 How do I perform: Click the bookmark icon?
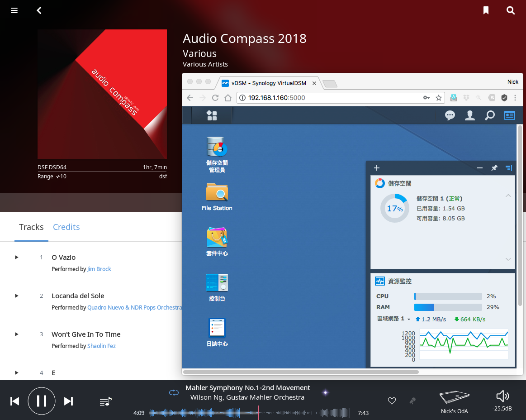[x=485, y=10]
